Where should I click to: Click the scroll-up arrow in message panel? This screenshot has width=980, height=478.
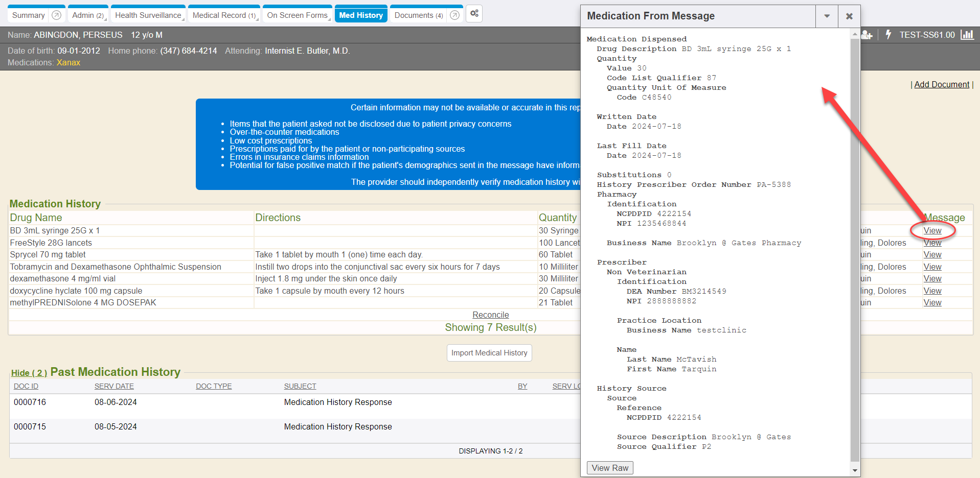855,34
